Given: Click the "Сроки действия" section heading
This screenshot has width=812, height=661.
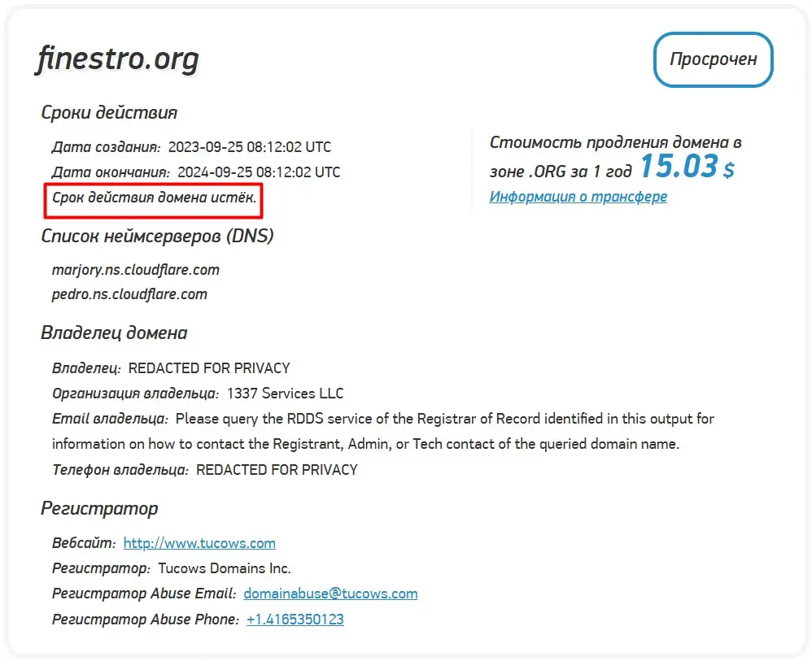Looking at the screenshot, I should coord(109,112).
